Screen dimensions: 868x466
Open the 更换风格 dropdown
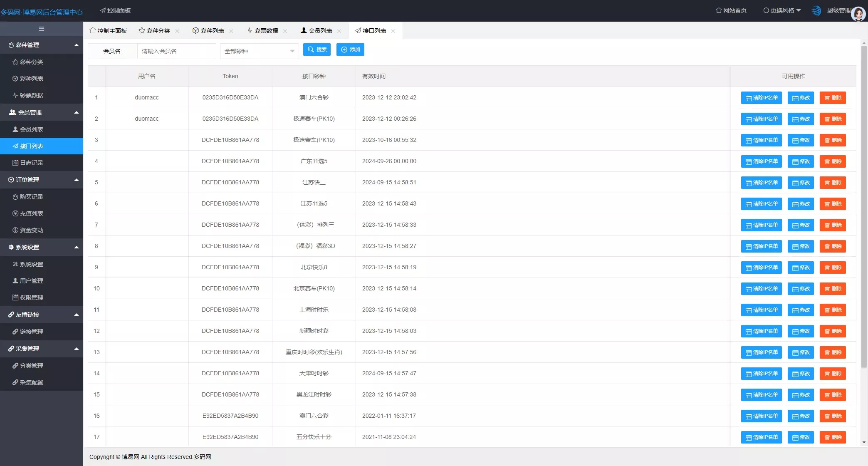point(782,10)
